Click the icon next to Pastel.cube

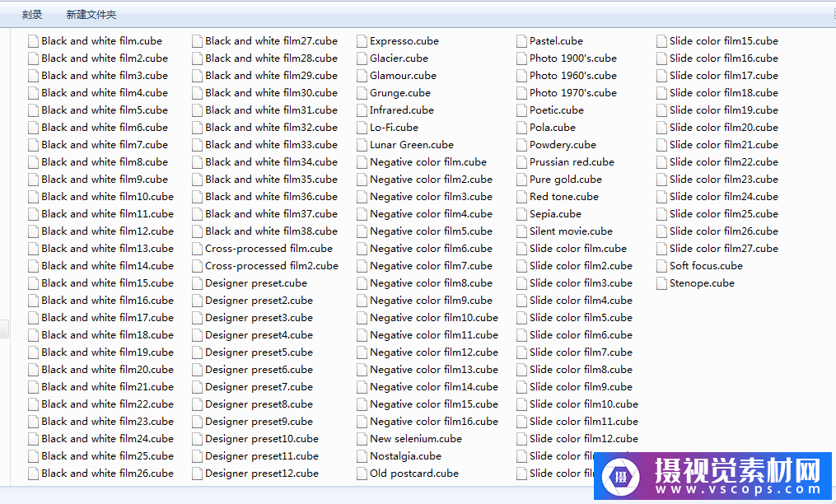[x=521, y=41]
